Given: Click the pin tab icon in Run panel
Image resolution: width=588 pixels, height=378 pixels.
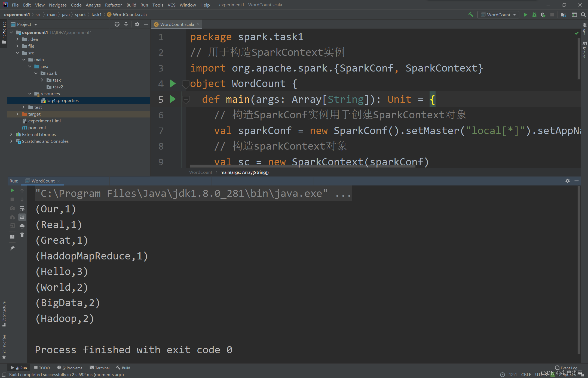Looking at the screenshot, I should (12, 248).
